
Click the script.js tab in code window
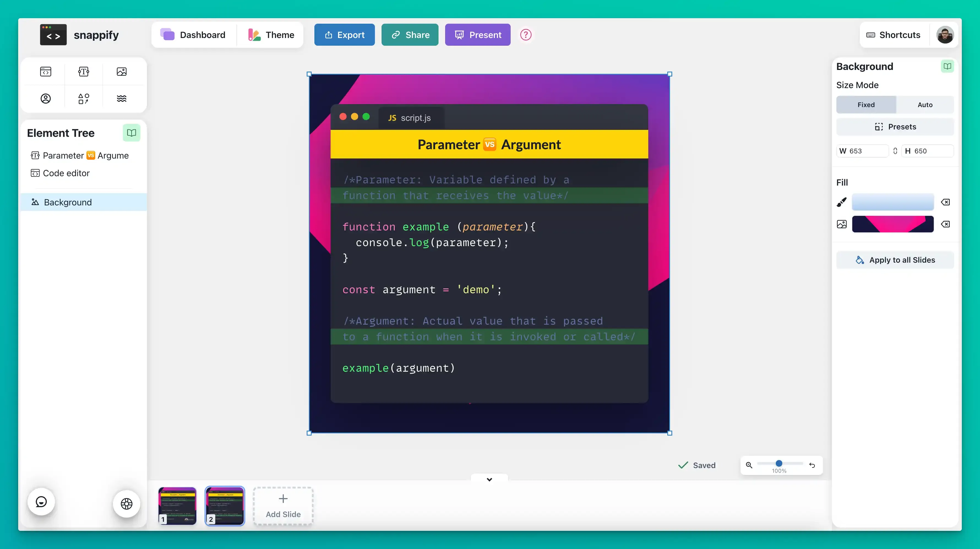[x=411, y=118]
